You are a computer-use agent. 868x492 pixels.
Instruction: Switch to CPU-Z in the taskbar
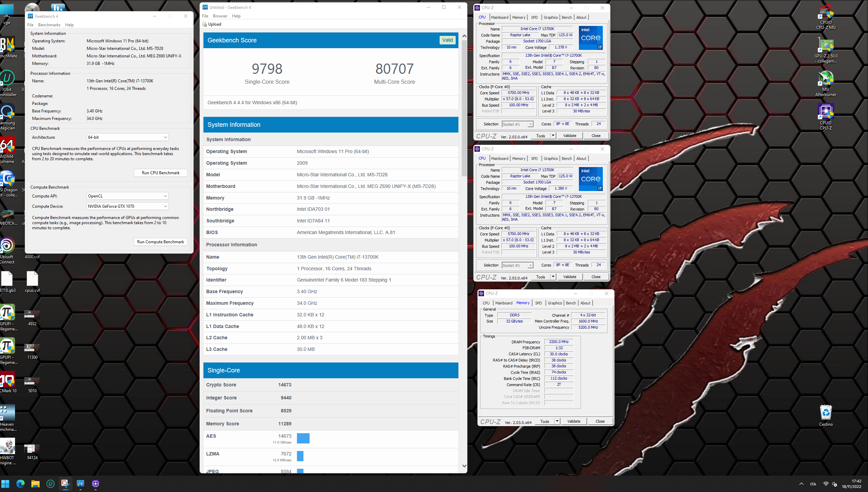tap(96, 484)
